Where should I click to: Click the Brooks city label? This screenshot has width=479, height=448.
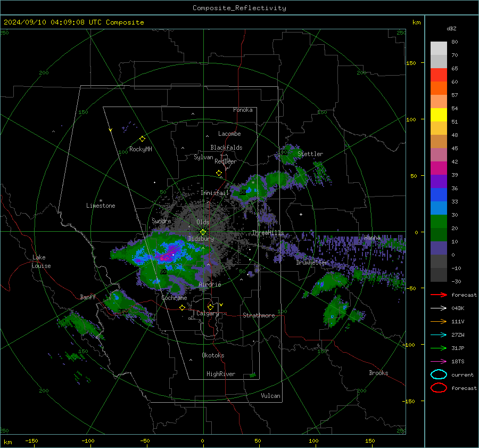378,373
